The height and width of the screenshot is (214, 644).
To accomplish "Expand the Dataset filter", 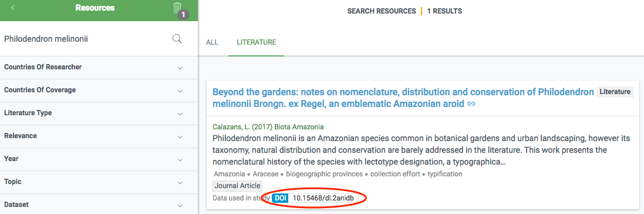I will 99,204.
